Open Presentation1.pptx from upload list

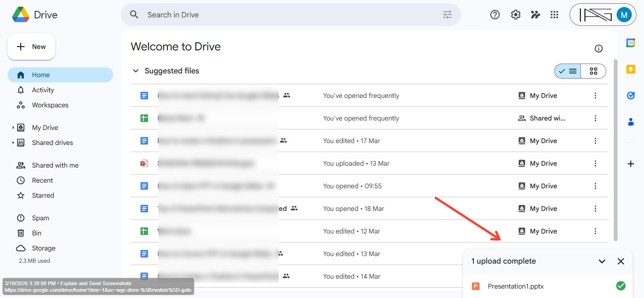[515, 286]
